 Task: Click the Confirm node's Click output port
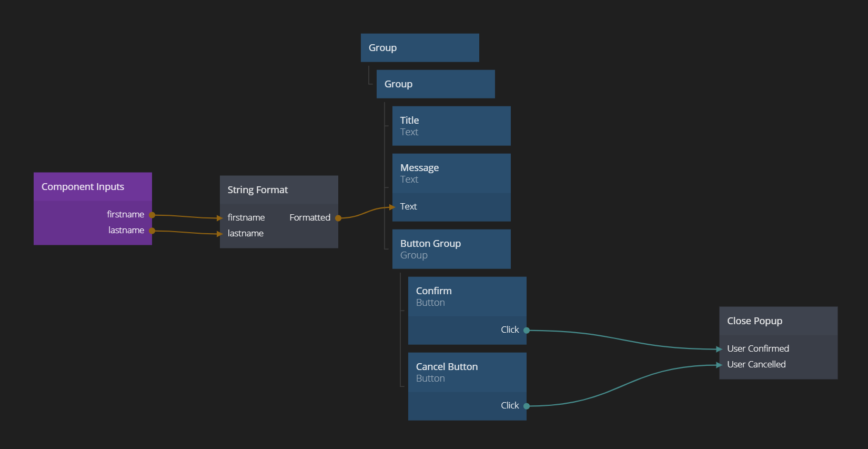[x=527, y=331]
